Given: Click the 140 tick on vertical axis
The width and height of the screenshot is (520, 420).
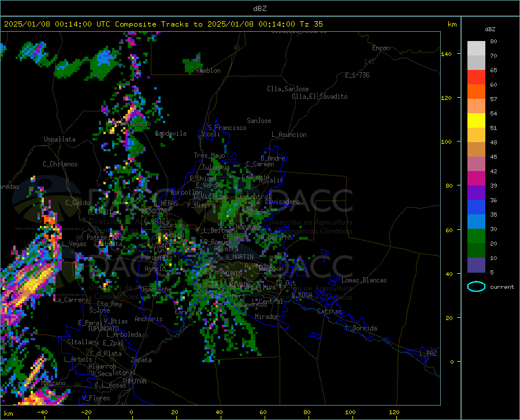Looking at the screenshot, I should pos(446,54).
